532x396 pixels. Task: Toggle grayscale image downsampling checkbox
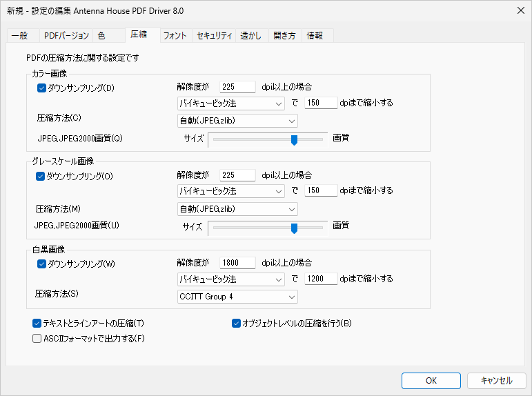(x=41, y=176)
